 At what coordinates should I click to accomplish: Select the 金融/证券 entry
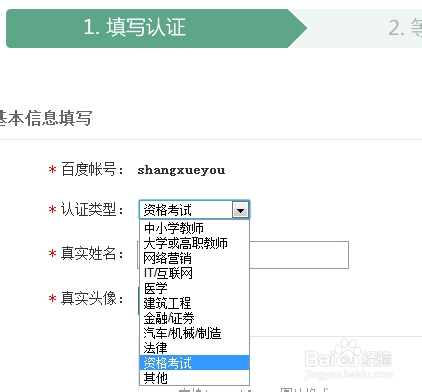194,318
